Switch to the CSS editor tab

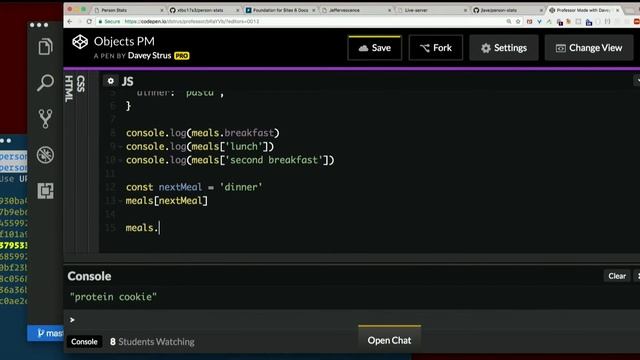tap(81, 84)
